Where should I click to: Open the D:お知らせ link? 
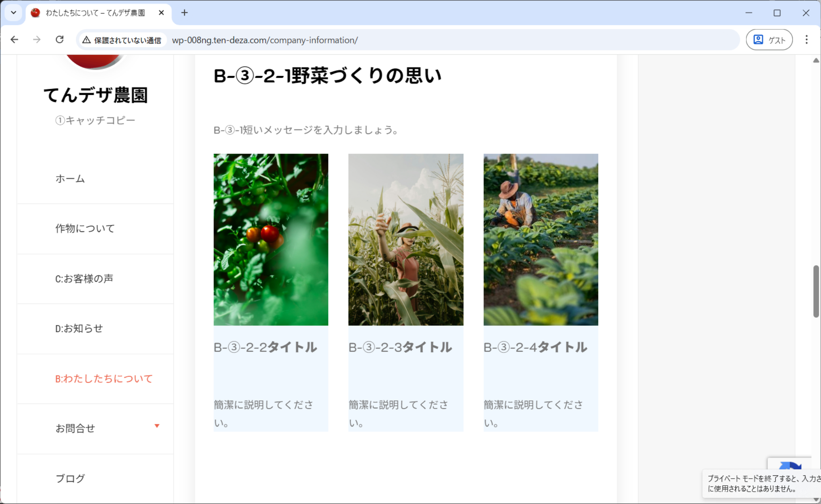point(79,328)
